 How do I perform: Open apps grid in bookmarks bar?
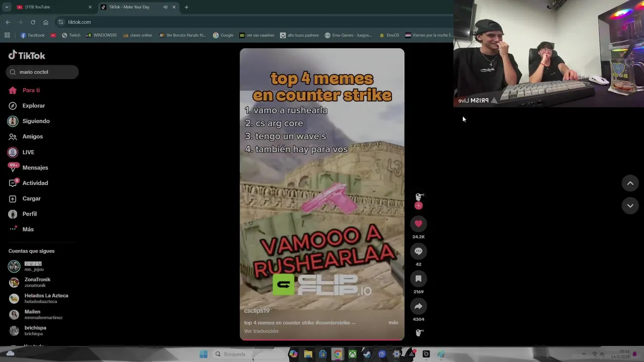point(7,35)
